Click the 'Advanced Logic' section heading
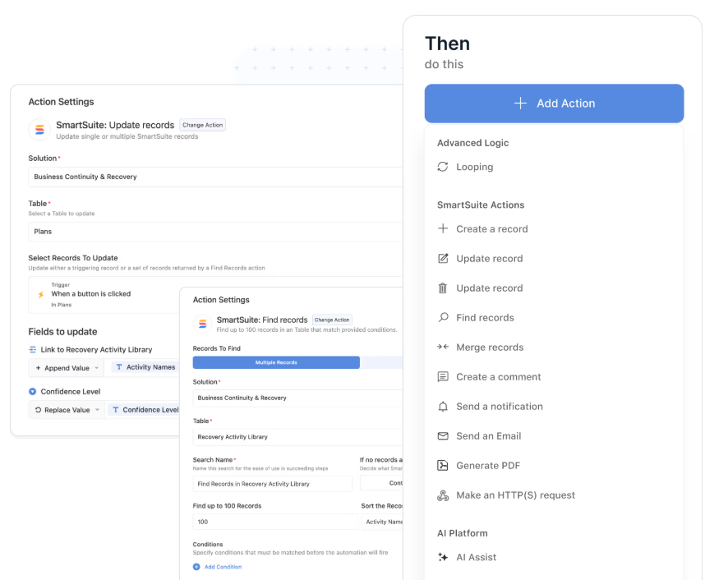Image resolution: width=728 pixels, height=580 pixels. (472, 143)
